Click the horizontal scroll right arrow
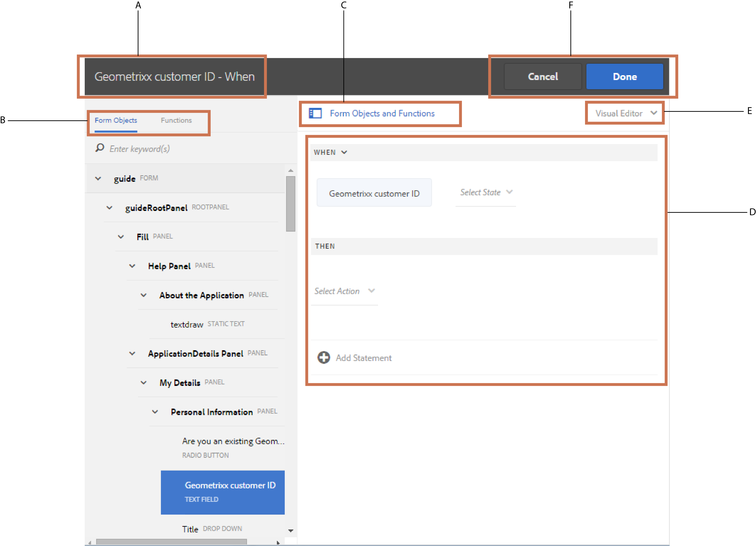The width and height of the screenshot is (756, 546). [278, 543]
